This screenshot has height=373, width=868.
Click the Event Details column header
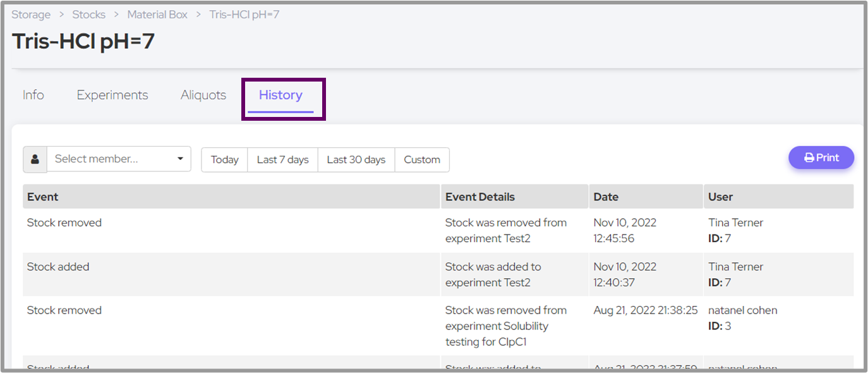[479, 197]
